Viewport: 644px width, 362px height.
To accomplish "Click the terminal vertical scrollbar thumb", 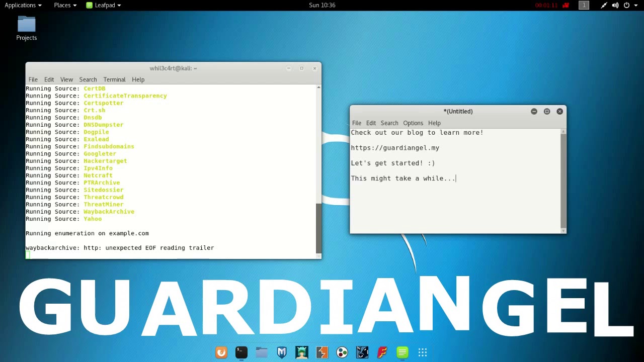I will [x=318, y=228].
